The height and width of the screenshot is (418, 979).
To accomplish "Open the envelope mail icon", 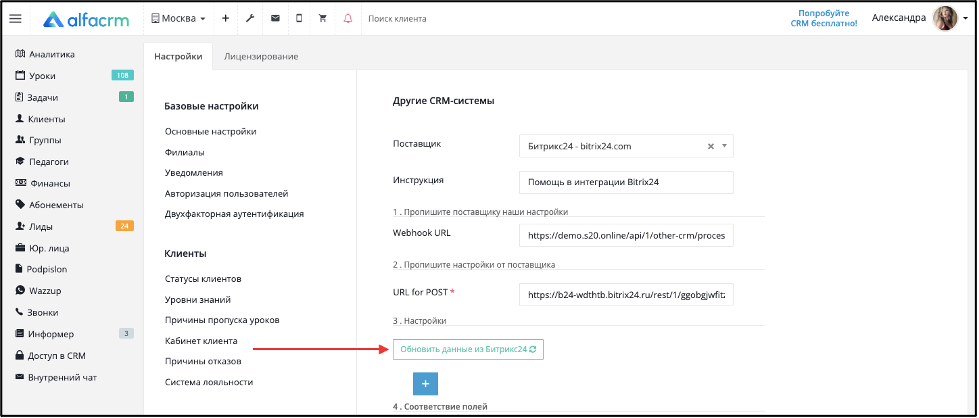I will point(275,19).
